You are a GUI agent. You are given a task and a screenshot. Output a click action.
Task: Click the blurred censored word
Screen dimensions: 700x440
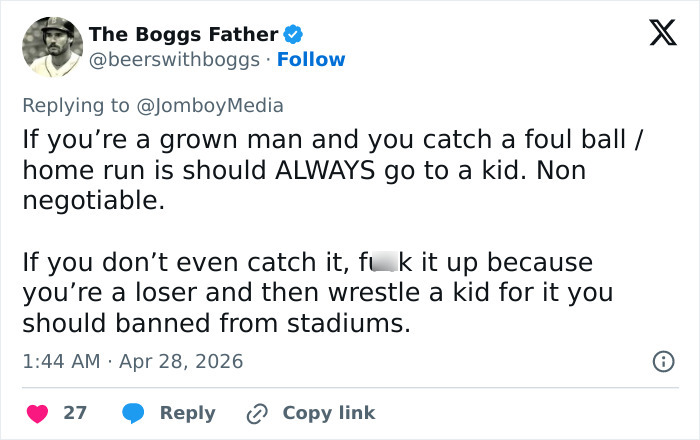pos(383,263)
